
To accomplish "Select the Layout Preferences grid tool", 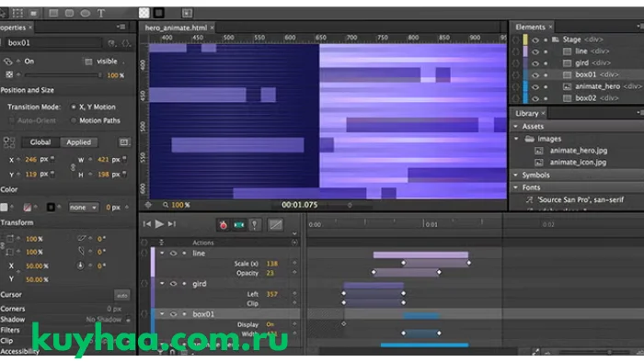I will [17, 13].
